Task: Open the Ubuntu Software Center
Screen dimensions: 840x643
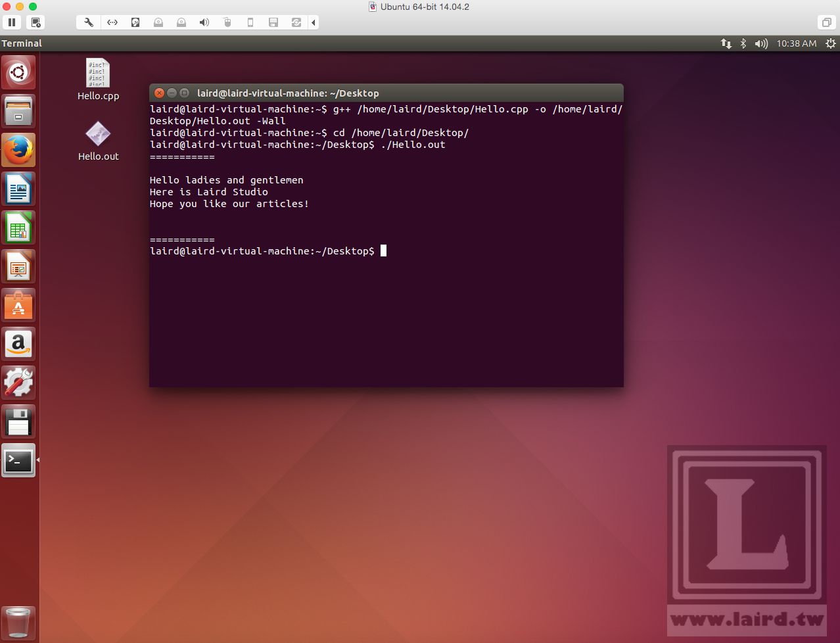Action: click(18, 305)
